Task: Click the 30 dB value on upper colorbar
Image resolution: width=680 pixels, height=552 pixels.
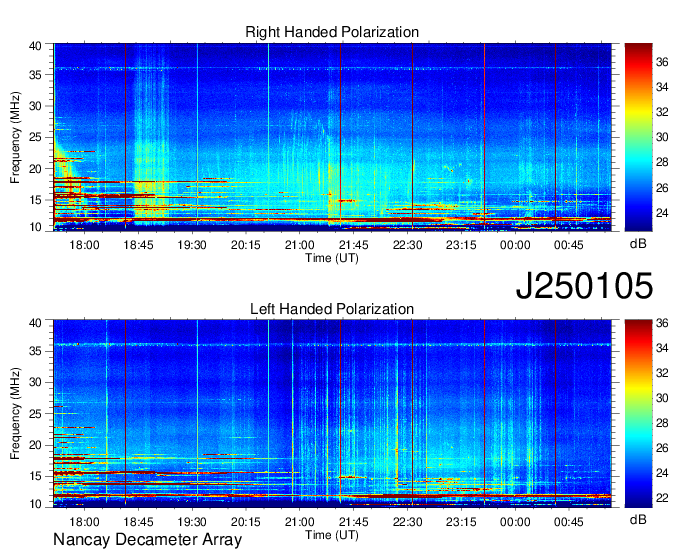Action: tap(662, 137)
